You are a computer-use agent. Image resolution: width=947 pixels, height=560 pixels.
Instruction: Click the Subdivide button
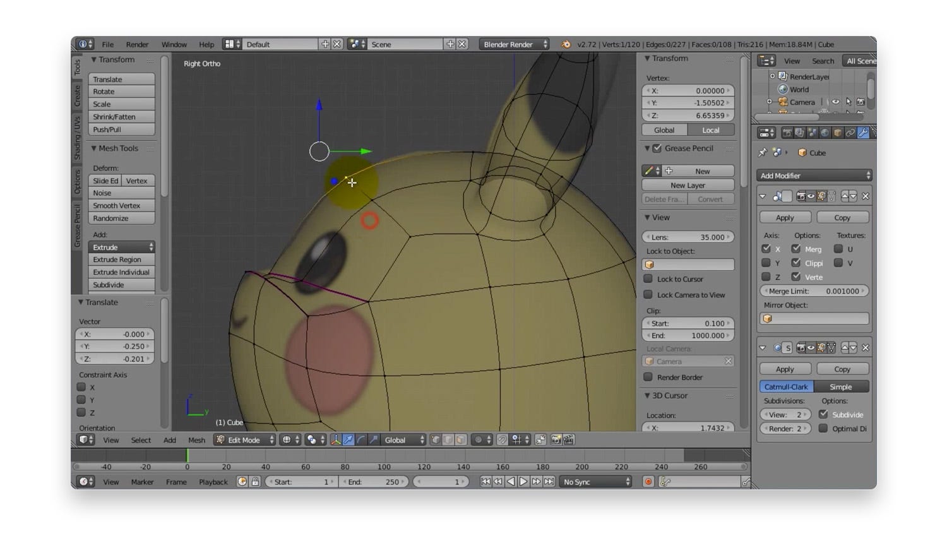click(x=122, y=285)
